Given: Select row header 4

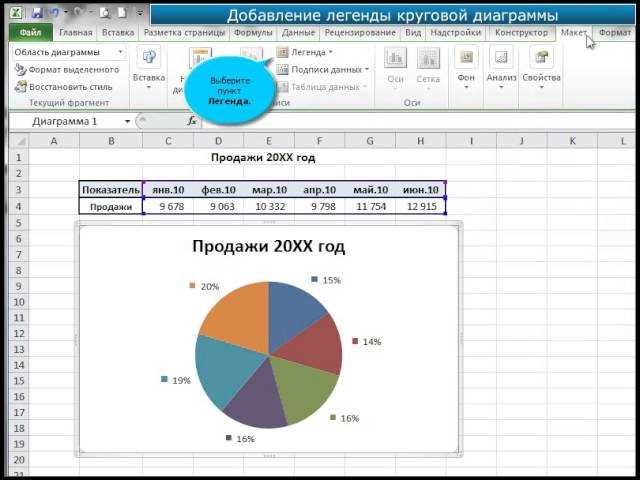Looking at the screenshot, I should pyautogui.click(x=19, y=206).
